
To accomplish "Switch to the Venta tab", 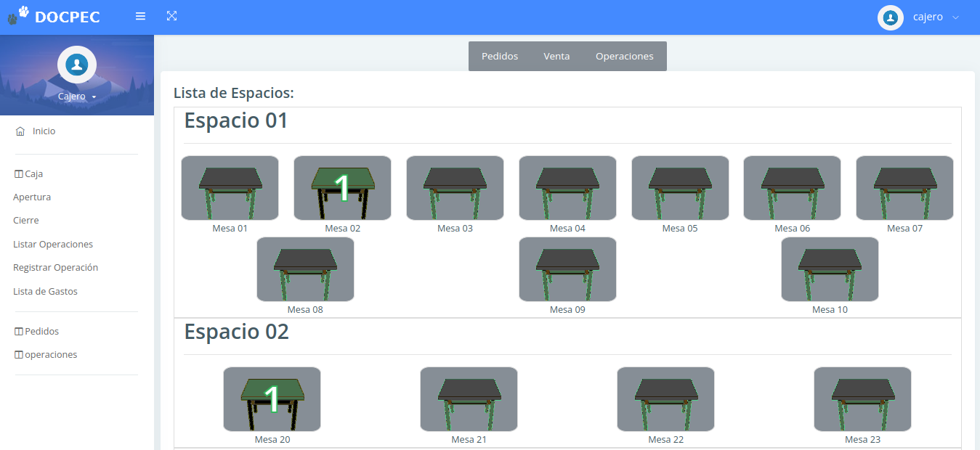I will (556, 57).
